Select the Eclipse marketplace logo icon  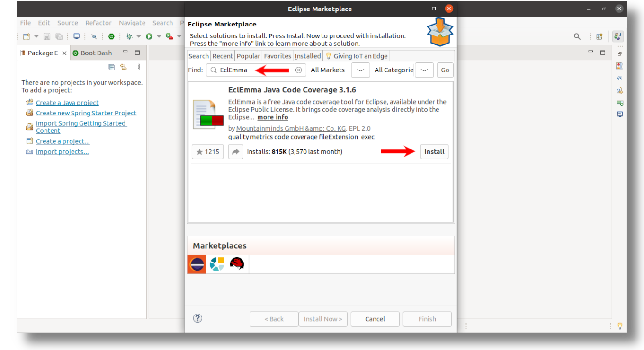(x=197, y=264)
